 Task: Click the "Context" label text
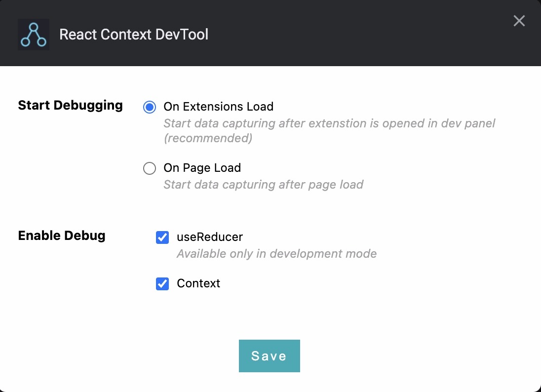198,283
